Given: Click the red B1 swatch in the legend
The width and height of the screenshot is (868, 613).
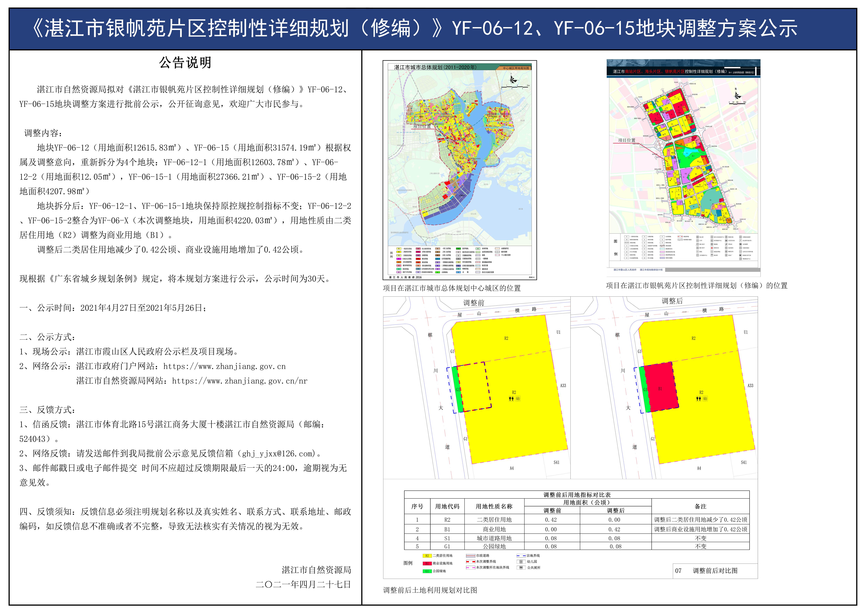Looking at the screenshot, I should click(x=427, y=564).
